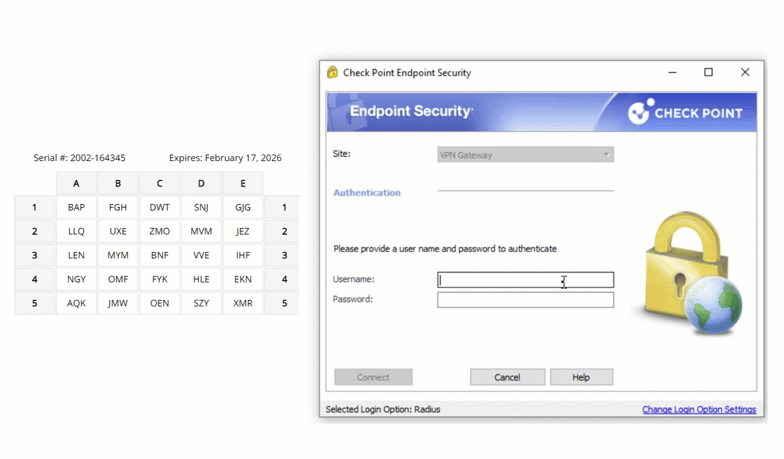Select grid cell JEZ
This screenshot has height=459, width=784.
coord(242,231)
